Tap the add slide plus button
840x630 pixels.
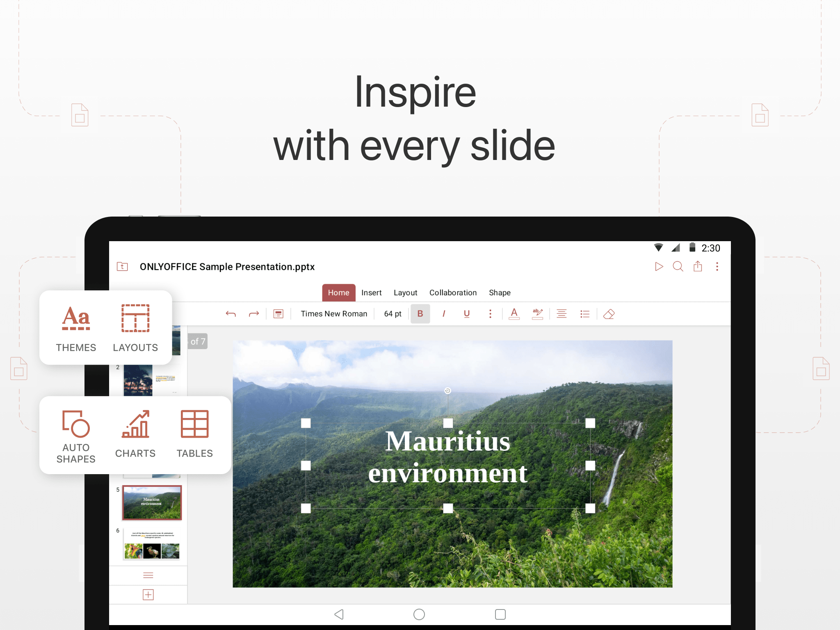pyautogui.click(x=148, y=595)
